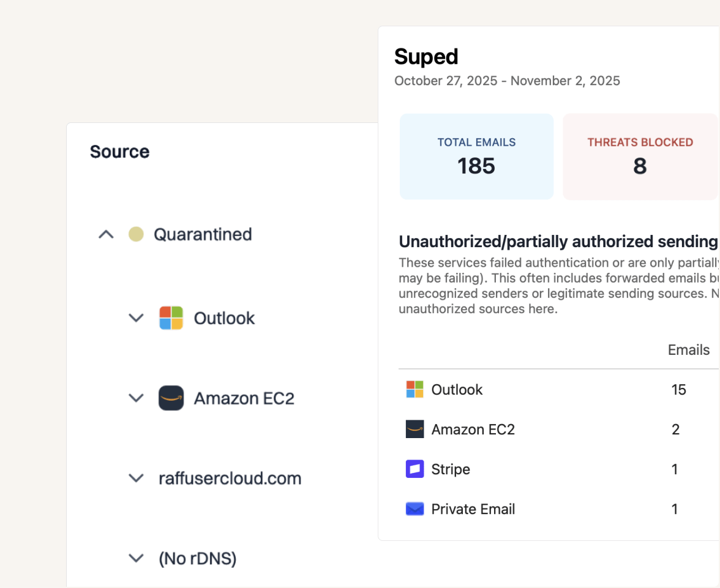Select the Private Email row label

coord(473,509)
